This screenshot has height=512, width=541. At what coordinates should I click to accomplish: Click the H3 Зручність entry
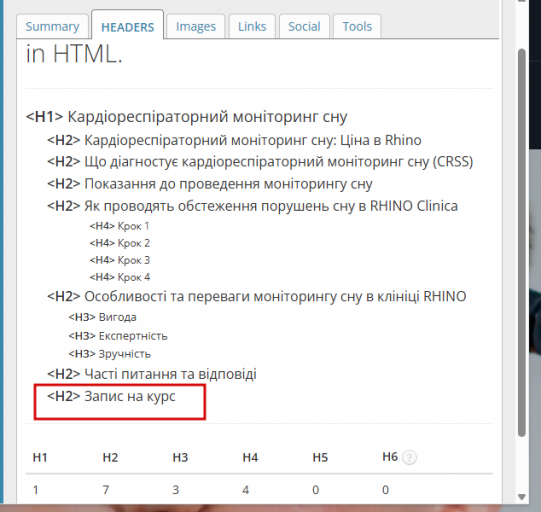point(110,354)
